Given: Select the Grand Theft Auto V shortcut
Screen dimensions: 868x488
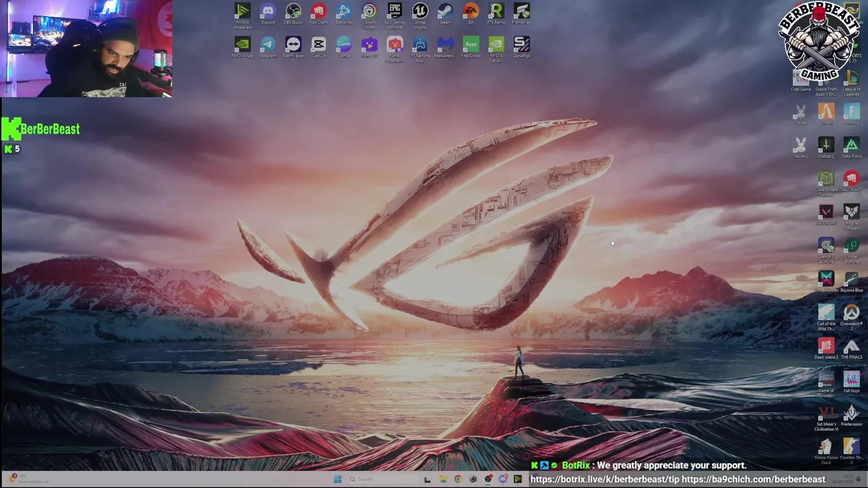Looking at the screenshot, I should click(826, 81).
